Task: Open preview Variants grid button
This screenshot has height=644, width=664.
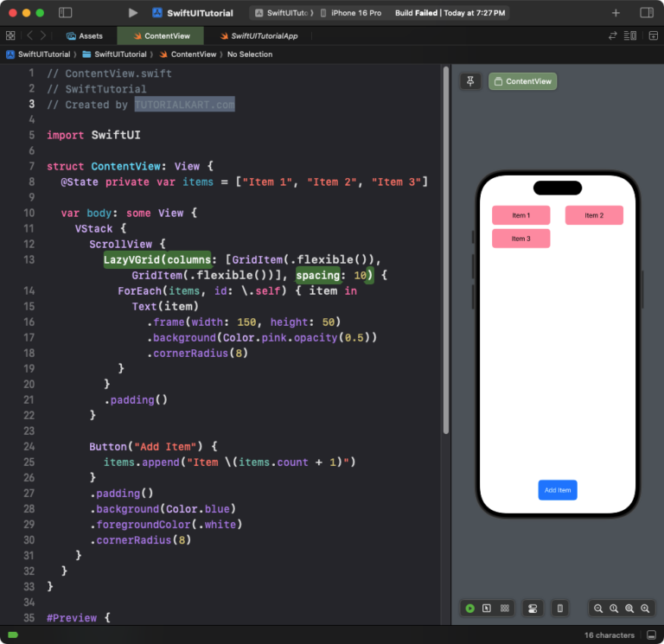Action: point(505,609)
